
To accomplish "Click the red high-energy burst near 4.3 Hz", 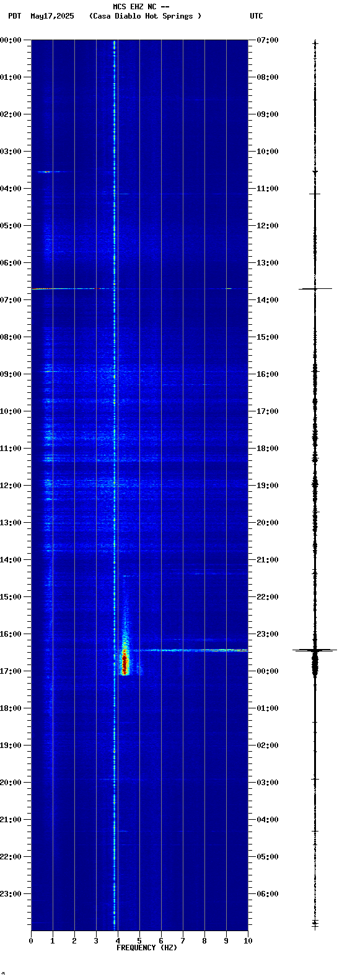I will [x=125, y=662].
